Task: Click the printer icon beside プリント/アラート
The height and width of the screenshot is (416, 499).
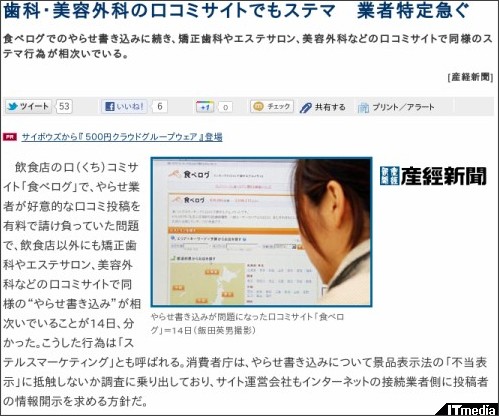Action: click(363, 108)
